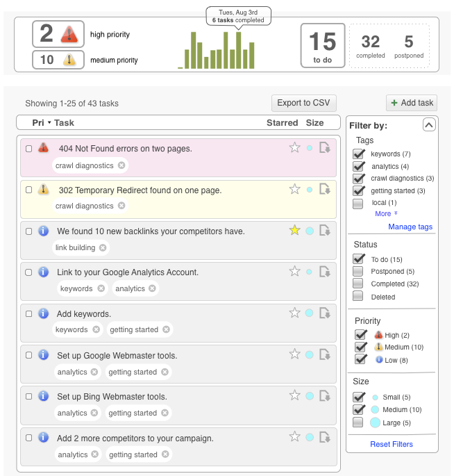Enable the Postponed status filter
454x476 pixels.
[x=358, y=271]
